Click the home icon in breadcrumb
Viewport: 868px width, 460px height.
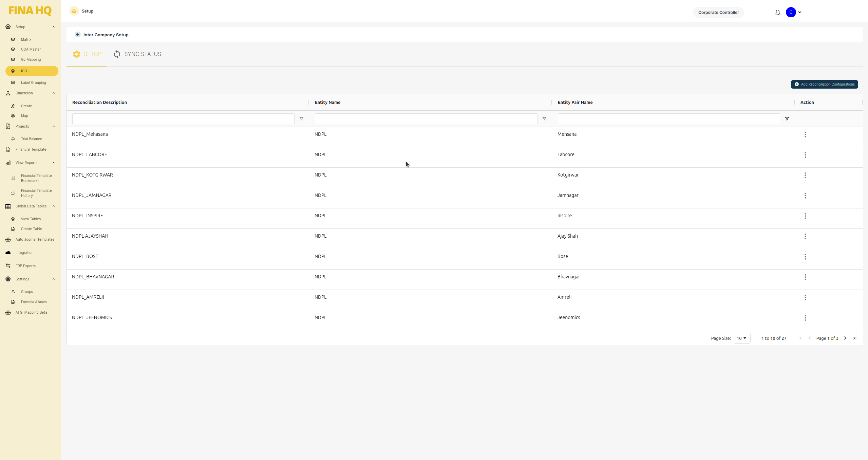tap(74, 11)
